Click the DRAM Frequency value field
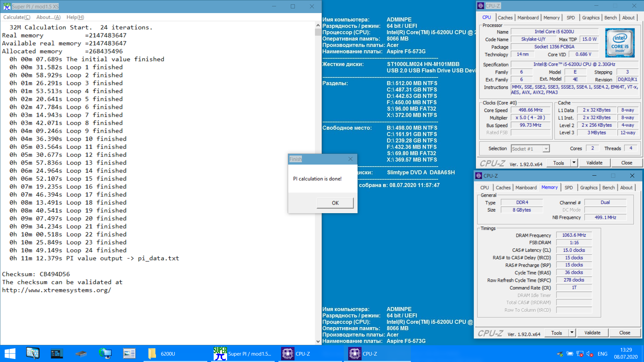The width and height of the screenshot is (644, 362). click(574, 235)
